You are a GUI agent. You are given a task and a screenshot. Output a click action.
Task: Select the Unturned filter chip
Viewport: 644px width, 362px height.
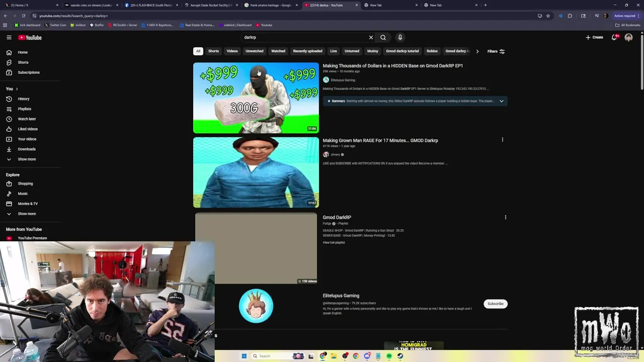[352, 51]
